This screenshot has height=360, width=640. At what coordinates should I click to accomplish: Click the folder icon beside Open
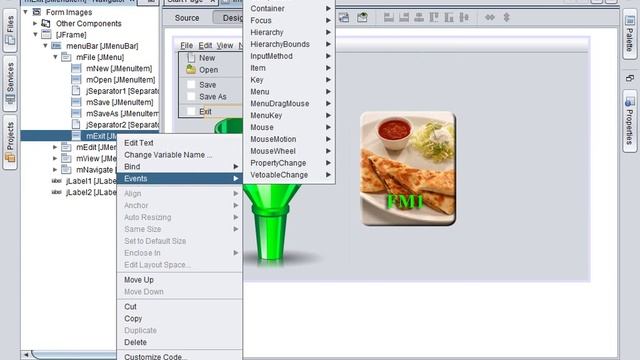[191, 69]
